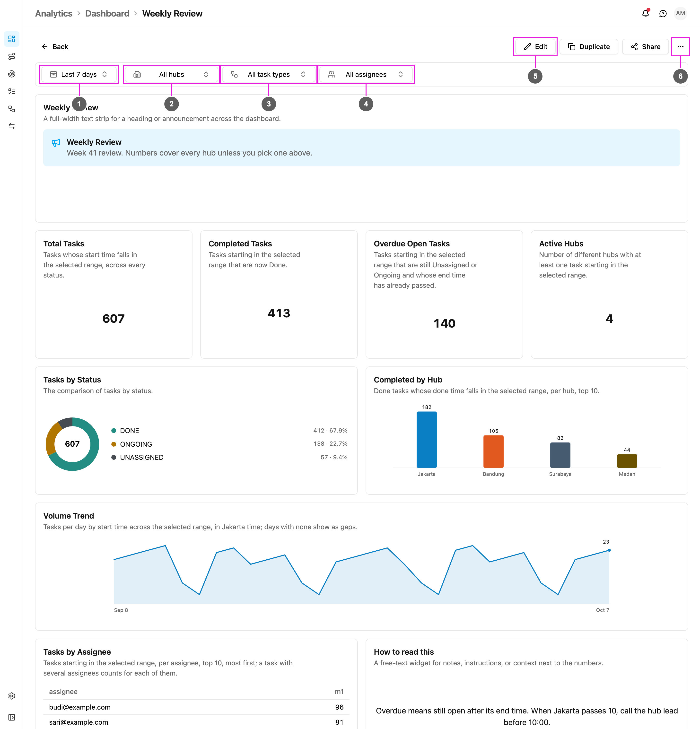Open the AM user avatar menu

(680, 13)
